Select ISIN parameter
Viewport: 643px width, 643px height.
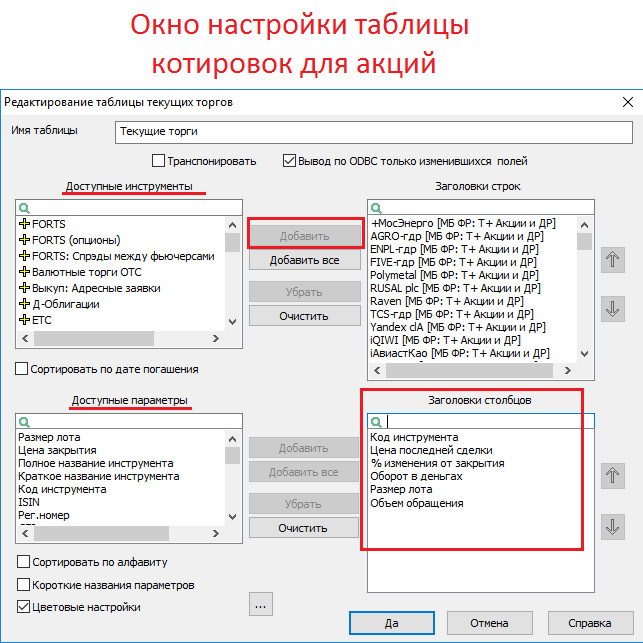click(x=29, y=502)
